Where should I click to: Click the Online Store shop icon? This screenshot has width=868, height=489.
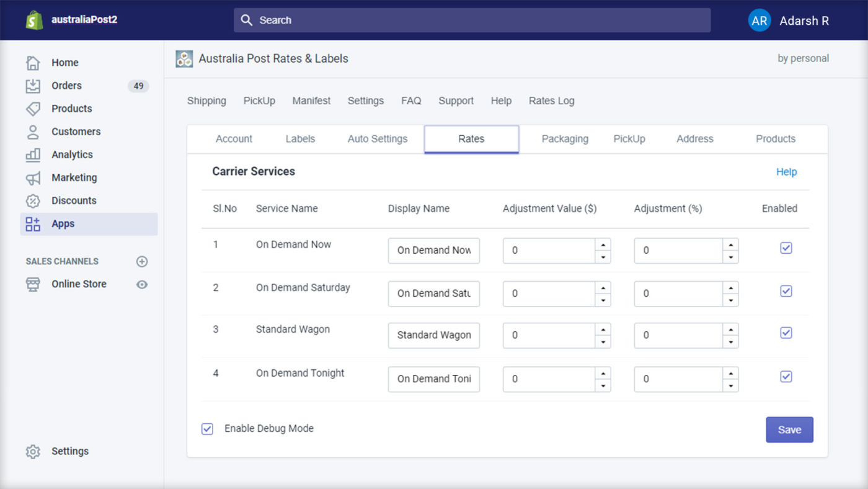pos(33,284)
